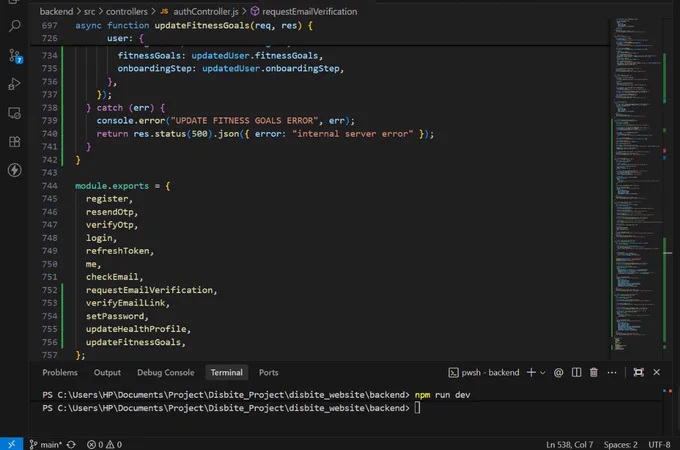Screen dimensions: 680x450
Task: Click errors and warnings count in status bar
Action: [105, 444]
